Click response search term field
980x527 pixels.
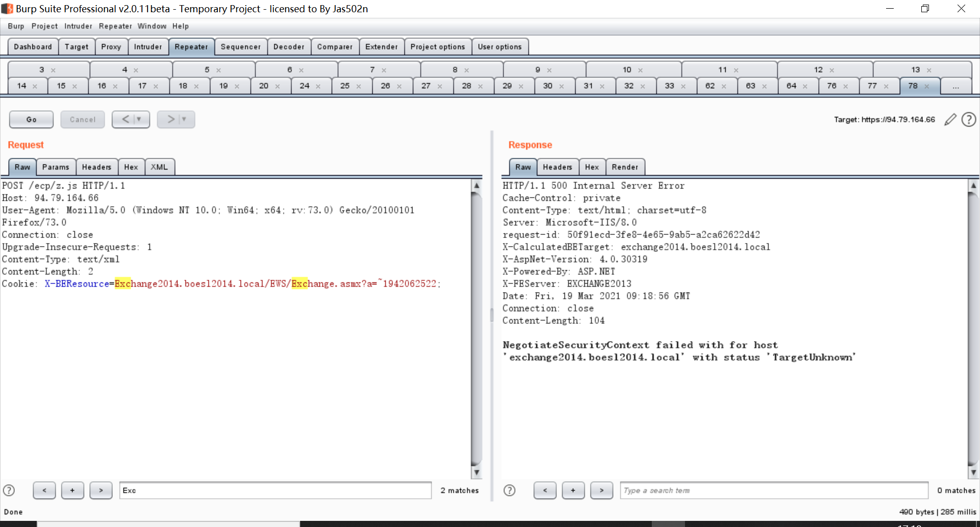(x=774, y=490)
